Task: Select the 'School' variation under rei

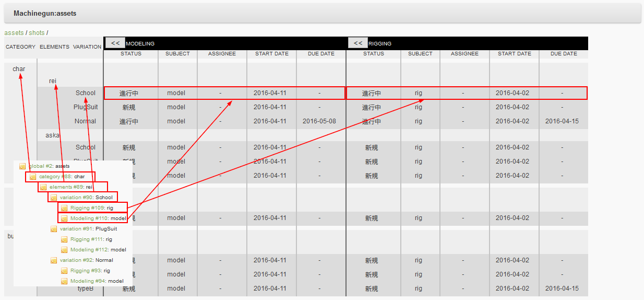Action: coord(86,93)
